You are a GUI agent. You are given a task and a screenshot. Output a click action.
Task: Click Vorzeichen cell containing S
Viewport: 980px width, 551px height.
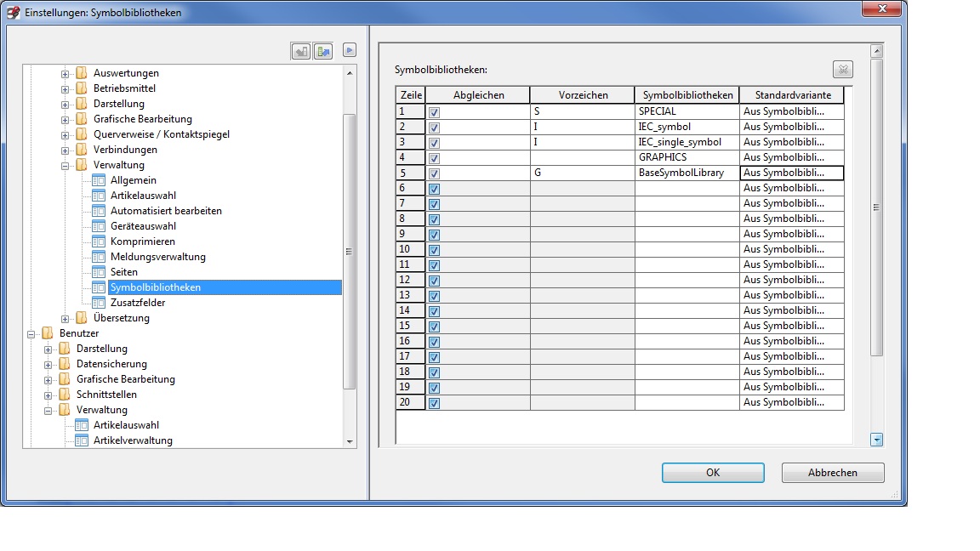point(583,111)
